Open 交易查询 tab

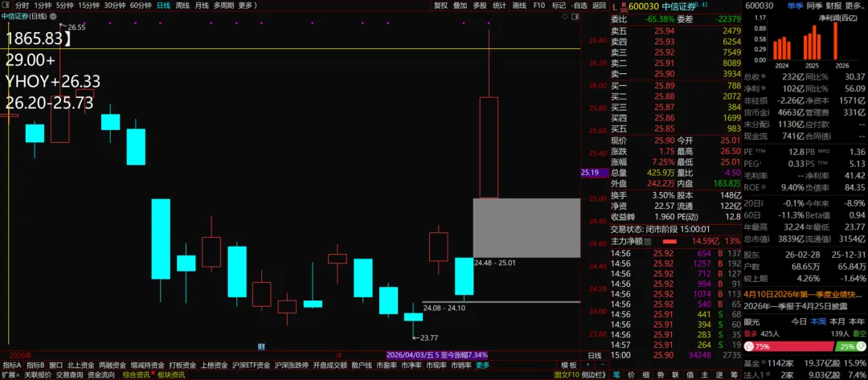tap(69, 375)
